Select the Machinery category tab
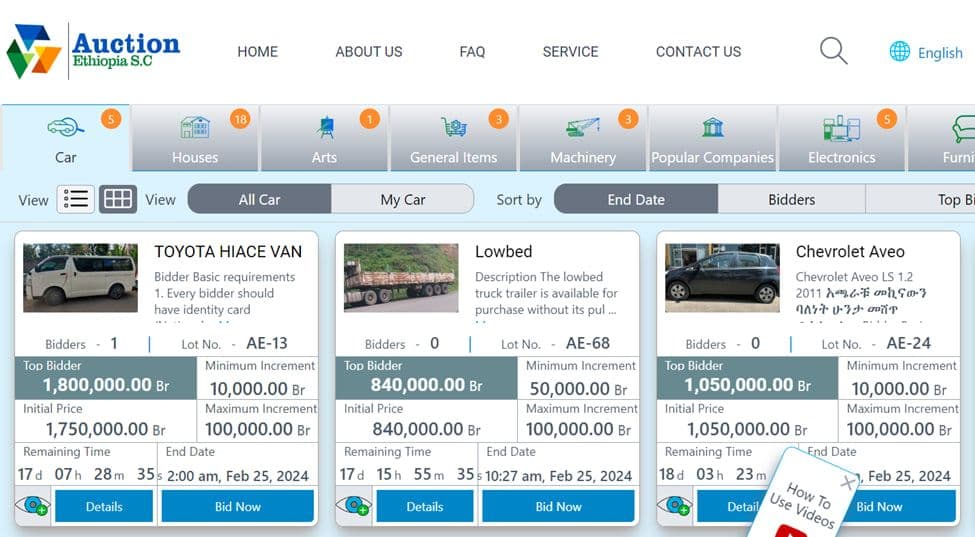The width and height of the screenshot is (975, 537). coord(583,138)
